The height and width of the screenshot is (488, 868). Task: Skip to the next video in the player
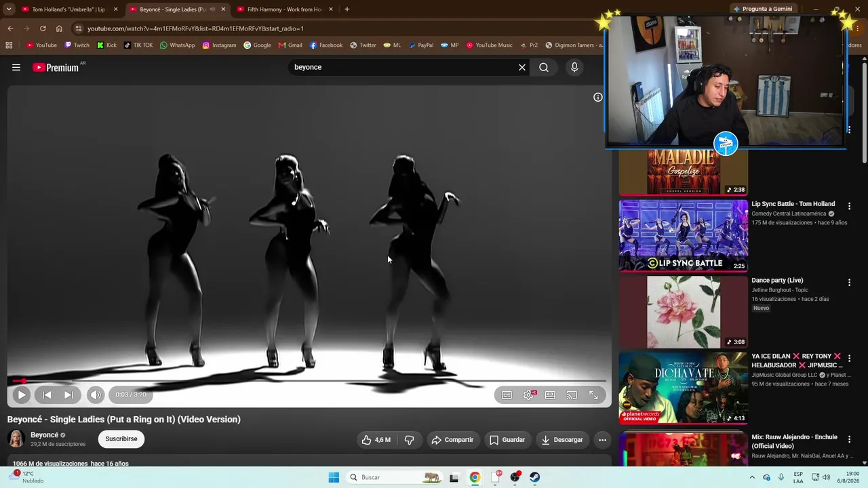[x=68, y=394]
